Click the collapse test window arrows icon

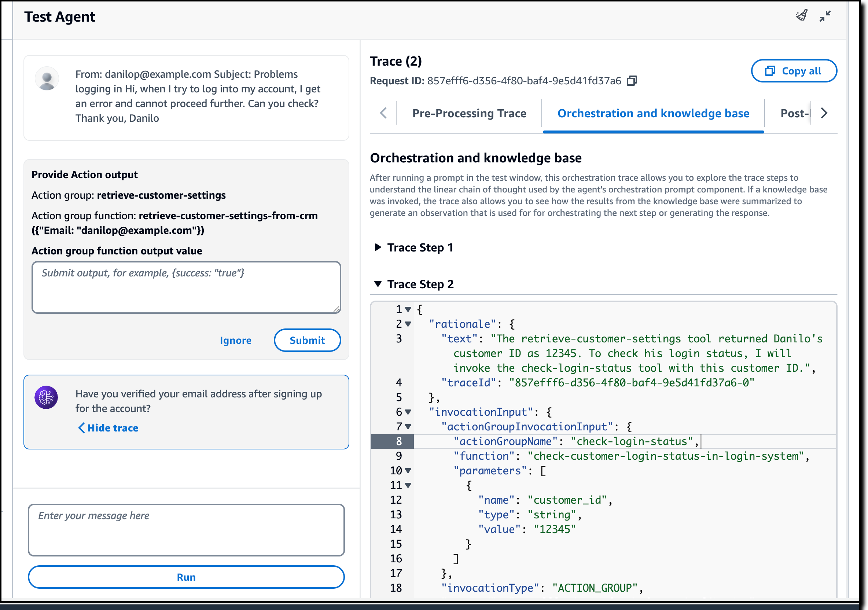click(x=825, y=16)
